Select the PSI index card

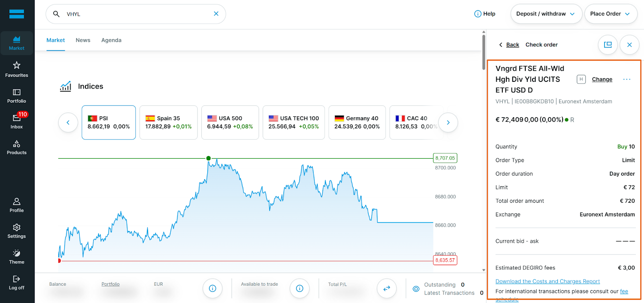point(109,122)
